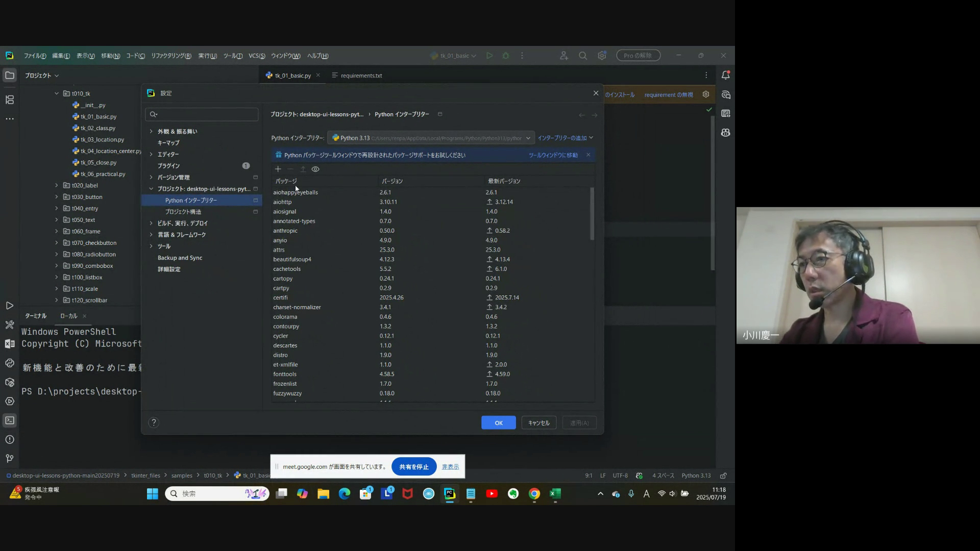The width and height of the screenshot is (980, 551).
Task: Collapse the t010_tk folder
Action: 57,93
